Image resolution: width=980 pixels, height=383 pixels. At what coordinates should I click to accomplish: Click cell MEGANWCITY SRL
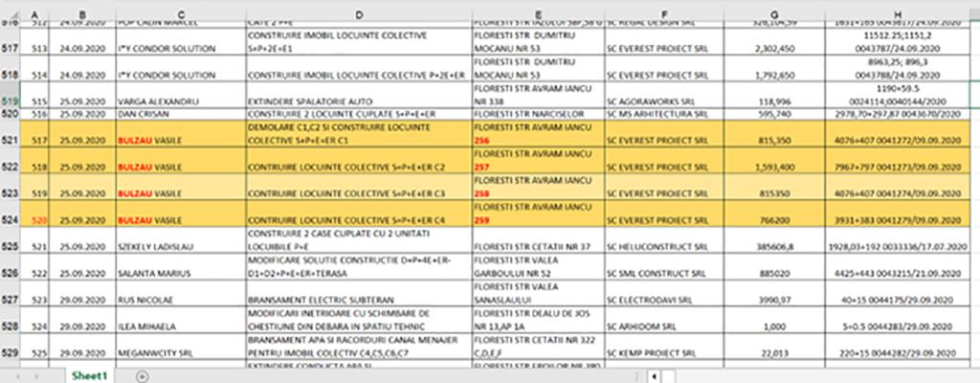[x=181, y=346]
